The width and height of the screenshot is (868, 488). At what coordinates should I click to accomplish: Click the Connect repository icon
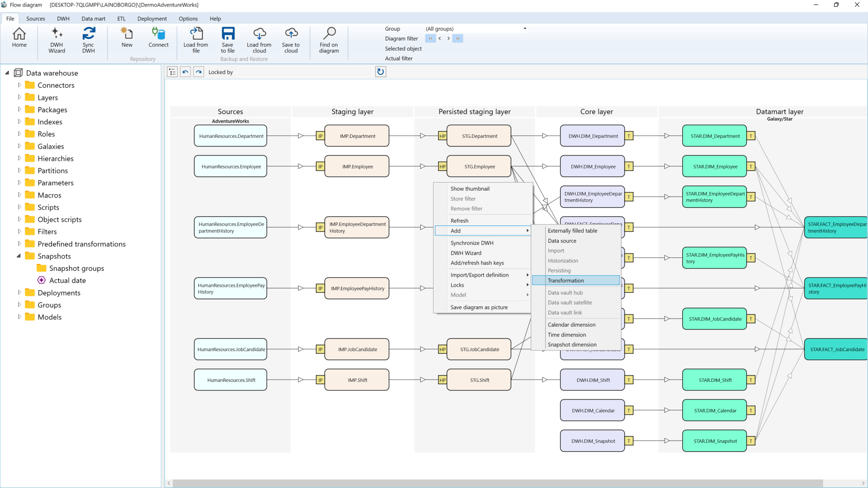coord(158,38)
